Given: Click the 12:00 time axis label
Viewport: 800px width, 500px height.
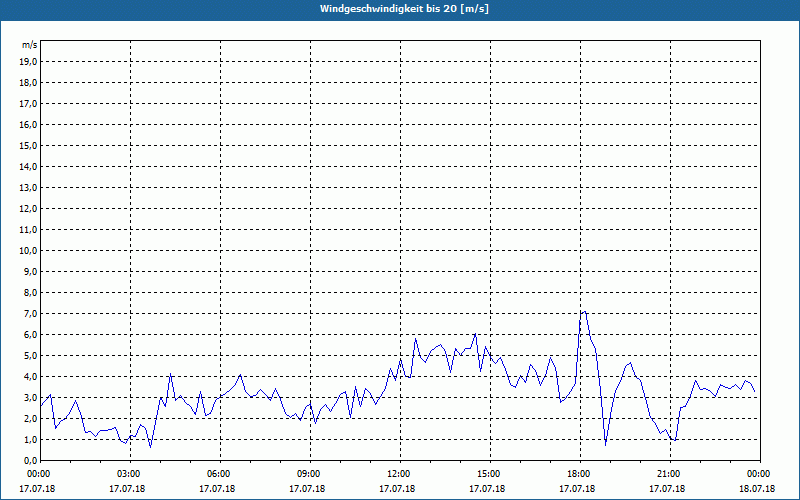Looking at the screenshot, I should click(x=401, y=474).
